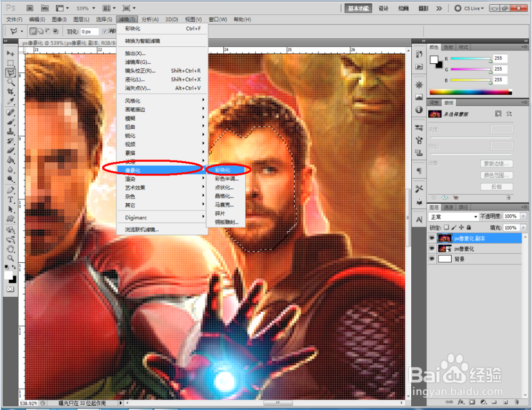Viewport: 532px width, 410px height.
Task: Open the blend mode 正常 dropdown
Action: tap(453, 217)
